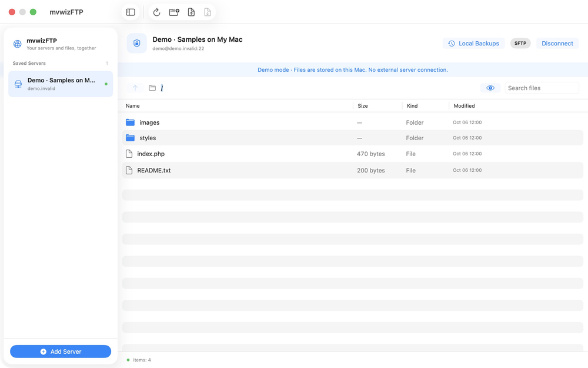Click demo@demo.invalid:22 address text
Screen dimensions: 588x368
click(x=178, y=48)
